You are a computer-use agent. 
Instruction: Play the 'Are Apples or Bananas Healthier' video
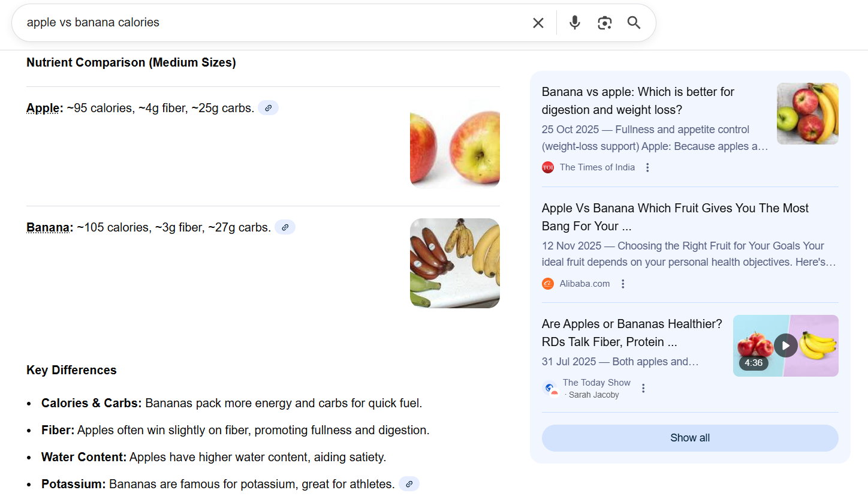[x=785, y=345]
